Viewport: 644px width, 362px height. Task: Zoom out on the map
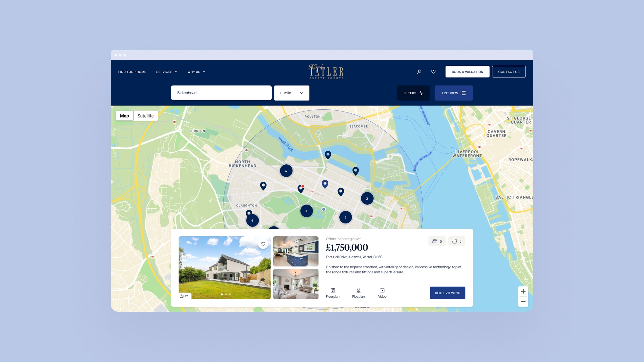523,302
